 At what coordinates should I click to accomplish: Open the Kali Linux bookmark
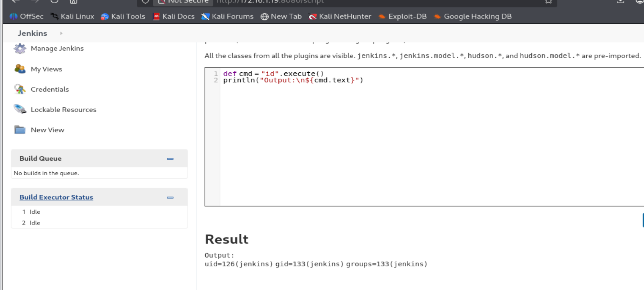[72, 16]
